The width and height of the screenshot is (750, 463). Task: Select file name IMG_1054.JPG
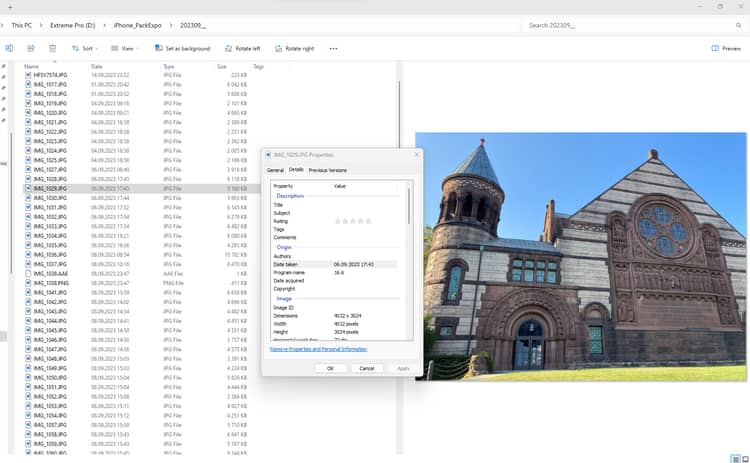[x=50, y=416]
